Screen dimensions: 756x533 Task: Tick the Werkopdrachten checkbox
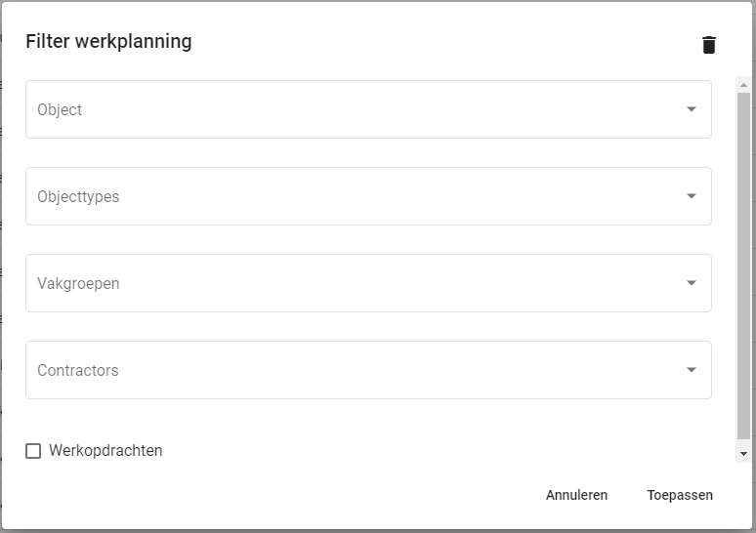tap(33, 451)
